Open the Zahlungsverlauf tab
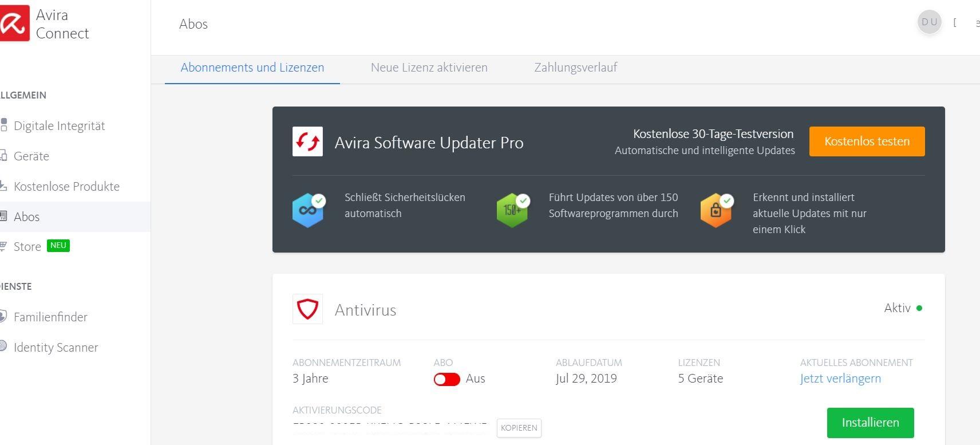 pyautogui.click(x=575, y=68)
